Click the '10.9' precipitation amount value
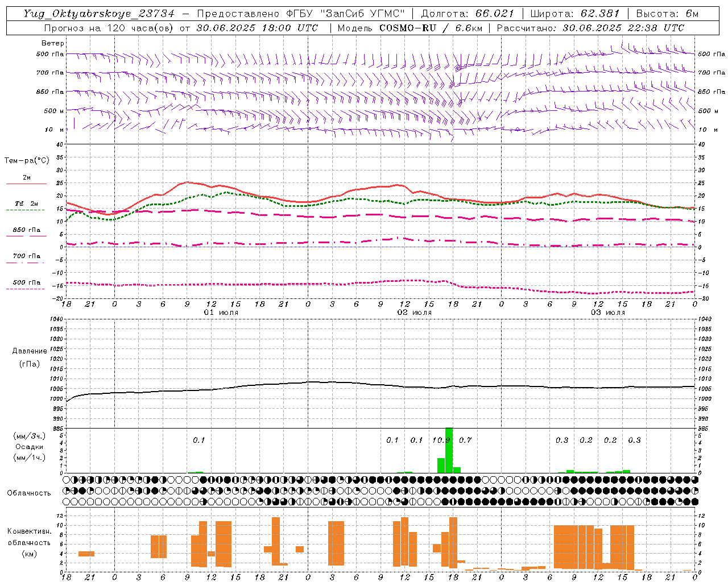This screenshot has width=728, height=582. pos(441,440)
